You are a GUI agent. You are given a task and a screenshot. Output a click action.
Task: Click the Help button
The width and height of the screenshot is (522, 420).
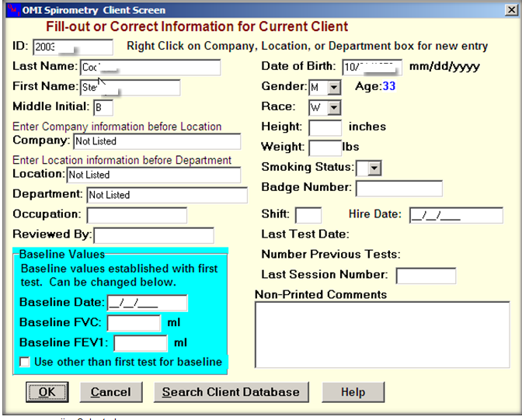click(x=353, y=392)
